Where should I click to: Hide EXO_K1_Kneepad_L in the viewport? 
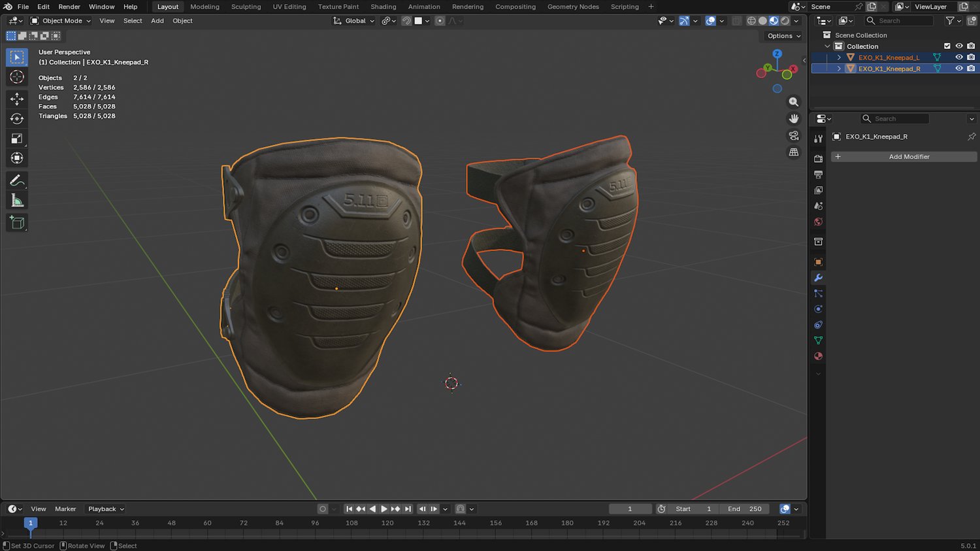pyautogui.click(x=959, y=58)
